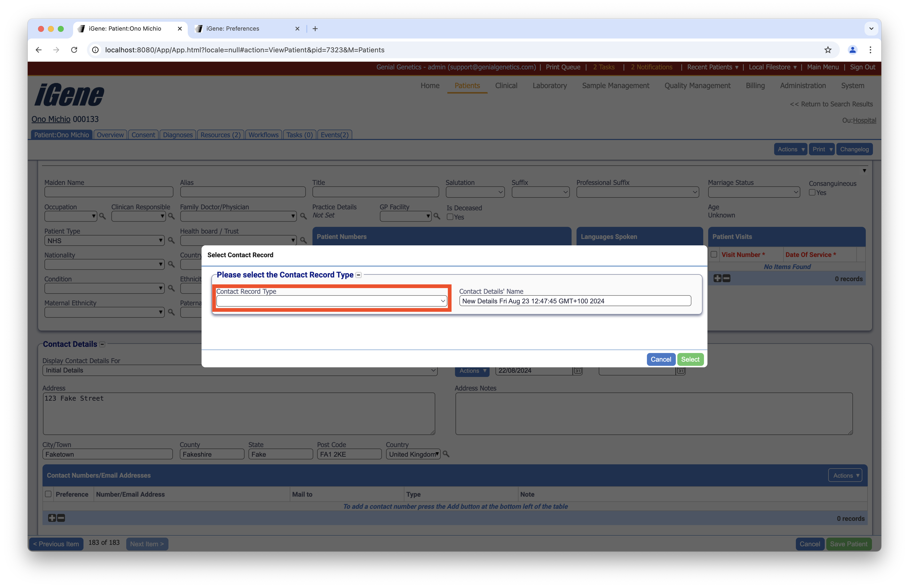Click the Address text area
The width and height of the screenshot is (909, 588).
239,414
